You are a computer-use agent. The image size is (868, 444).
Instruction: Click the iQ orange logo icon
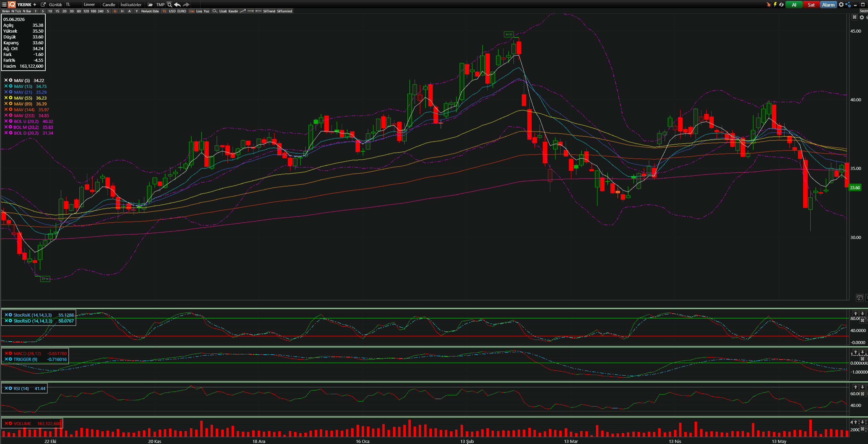click(12, 4)
